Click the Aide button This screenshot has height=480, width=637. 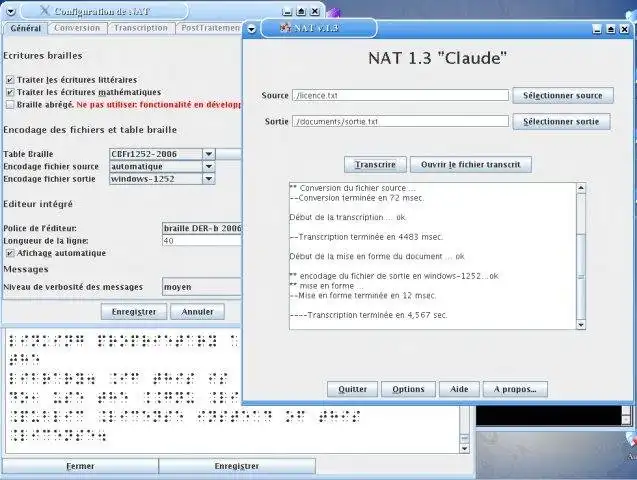pyautogui.click(x=459, y=389)
